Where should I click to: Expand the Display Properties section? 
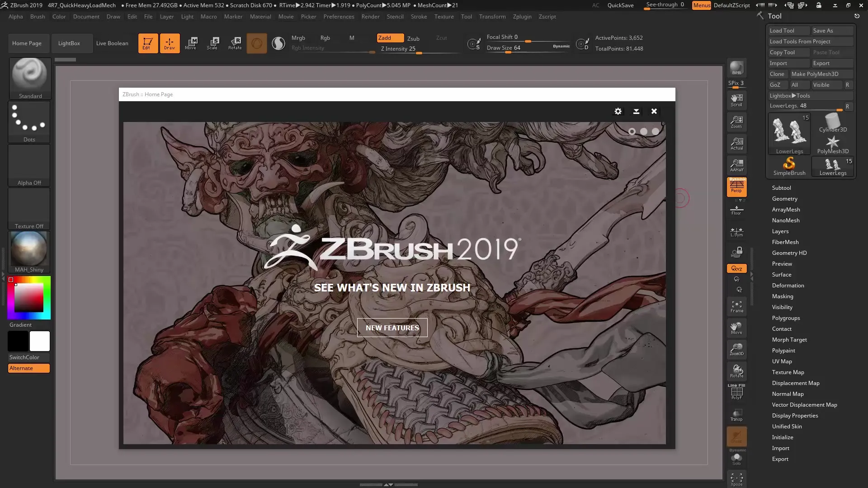795,416
